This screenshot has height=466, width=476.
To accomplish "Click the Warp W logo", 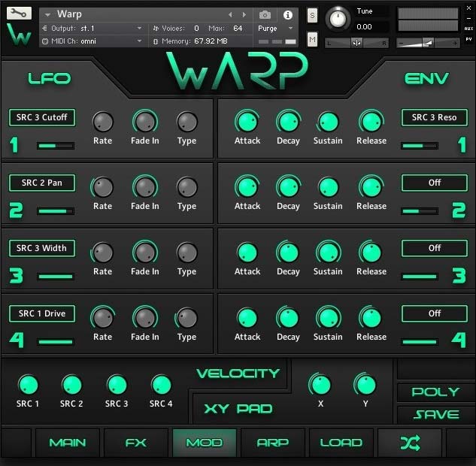I will [19, 35].
